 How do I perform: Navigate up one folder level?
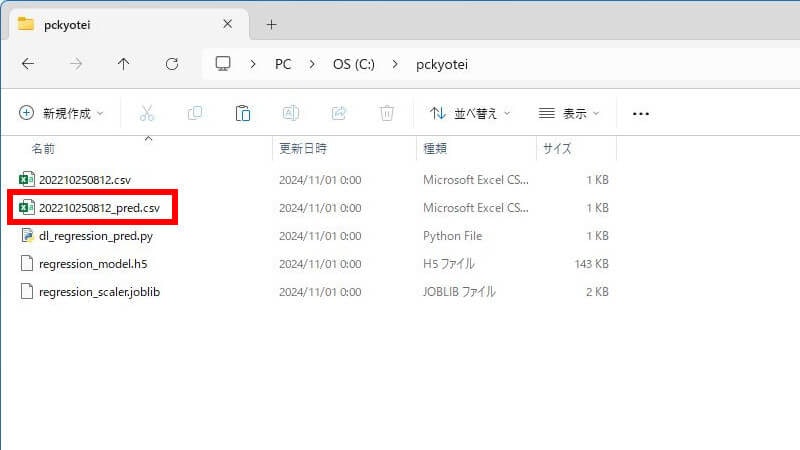(123, 64)
